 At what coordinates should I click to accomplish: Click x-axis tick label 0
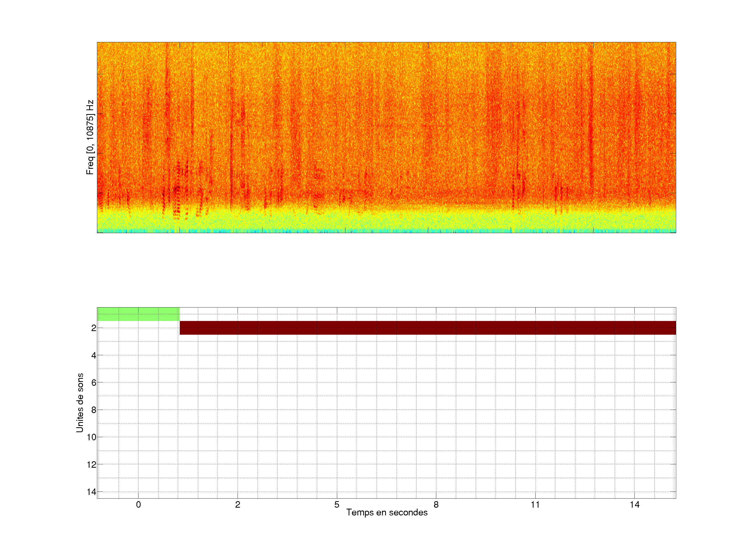139,505
